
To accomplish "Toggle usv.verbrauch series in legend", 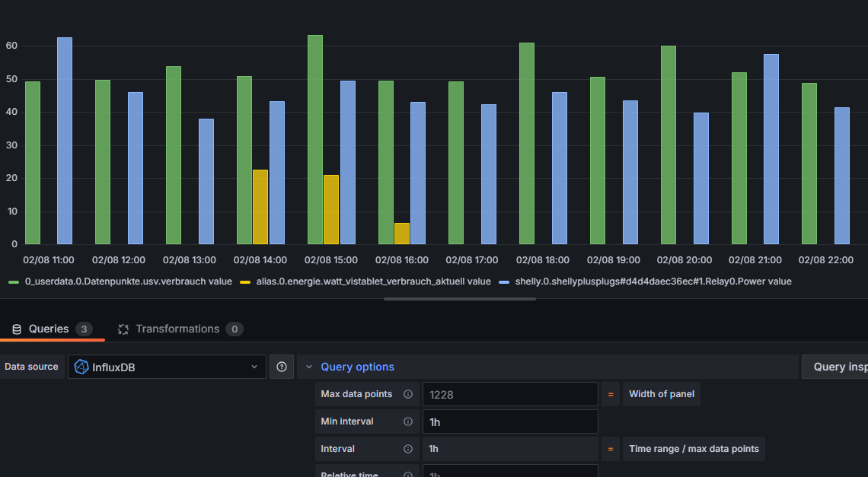I will (128, 281).
